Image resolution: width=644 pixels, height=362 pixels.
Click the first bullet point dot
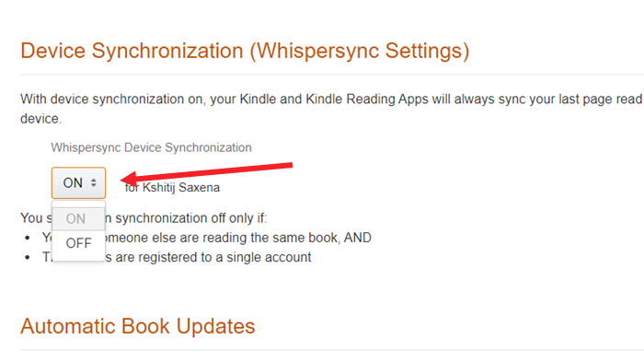point(28,238)
